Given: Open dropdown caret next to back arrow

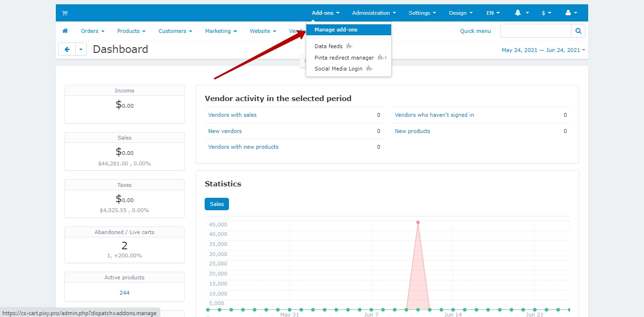Looking at the screenshot, I should (x=81, y=49).
